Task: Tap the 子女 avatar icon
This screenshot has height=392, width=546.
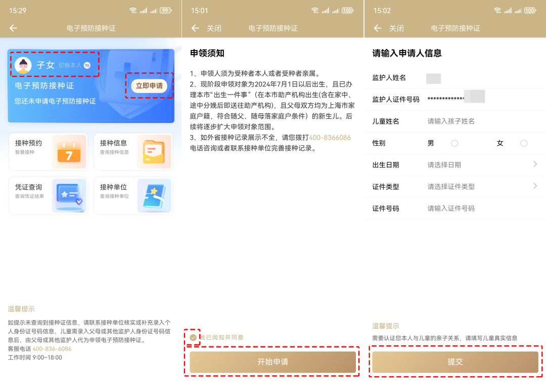Action: click(23, 65)
